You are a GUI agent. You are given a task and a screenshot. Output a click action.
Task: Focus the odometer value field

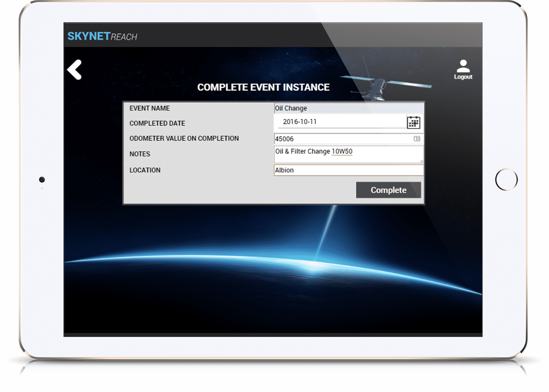(348, 139)
